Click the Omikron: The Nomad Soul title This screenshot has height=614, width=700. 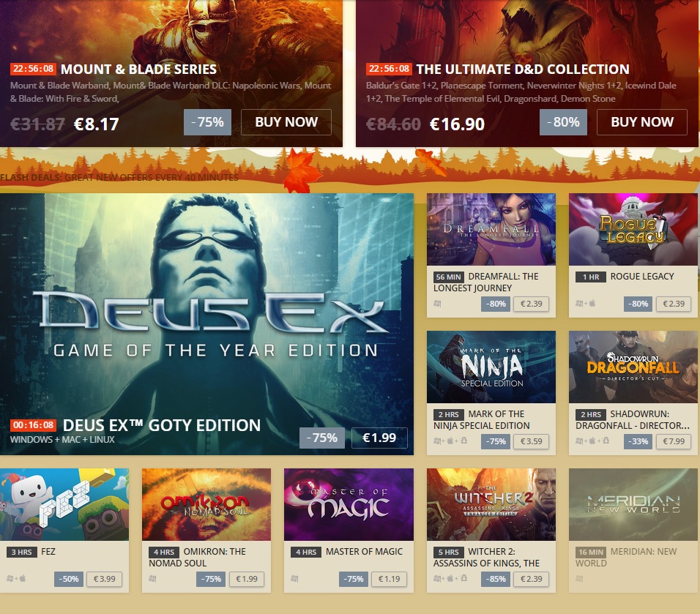point(197,558)
